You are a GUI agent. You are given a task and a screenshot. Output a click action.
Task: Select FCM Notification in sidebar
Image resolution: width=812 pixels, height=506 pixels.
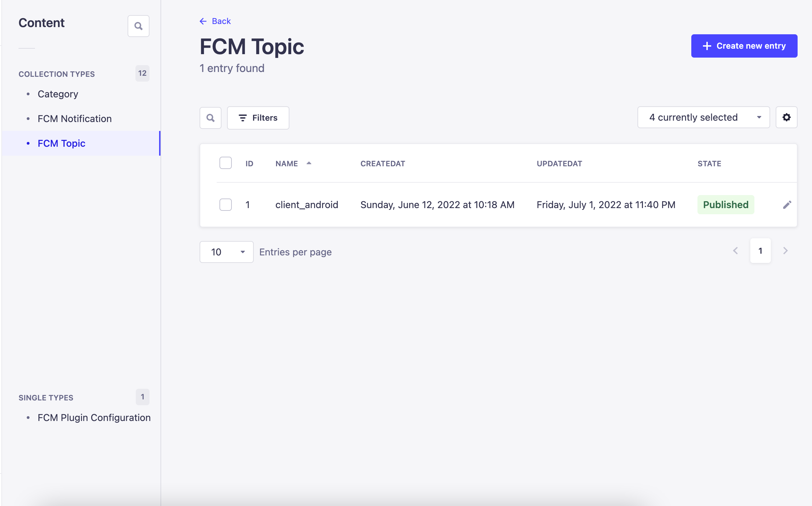click(74, 119)
